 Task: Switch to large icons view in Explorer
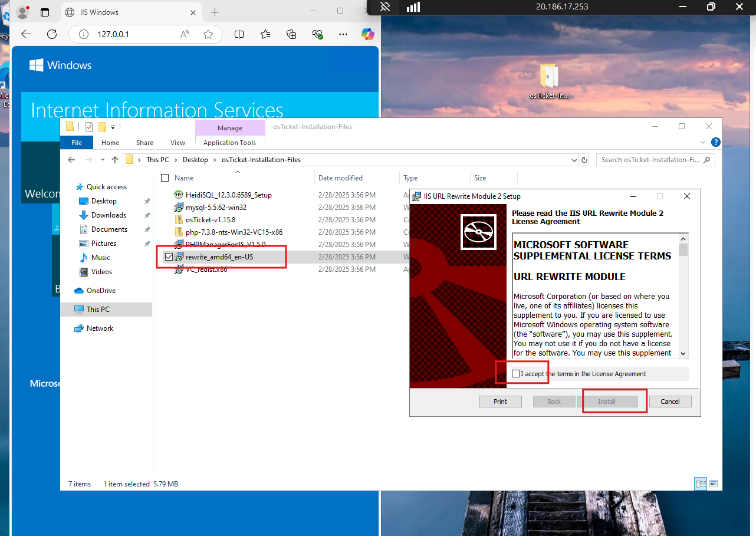(x=714, y=484)
